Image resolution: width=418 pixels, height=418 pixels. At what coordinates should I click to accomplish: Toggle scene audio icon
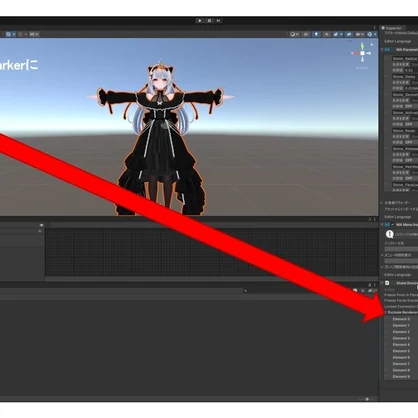326,34
